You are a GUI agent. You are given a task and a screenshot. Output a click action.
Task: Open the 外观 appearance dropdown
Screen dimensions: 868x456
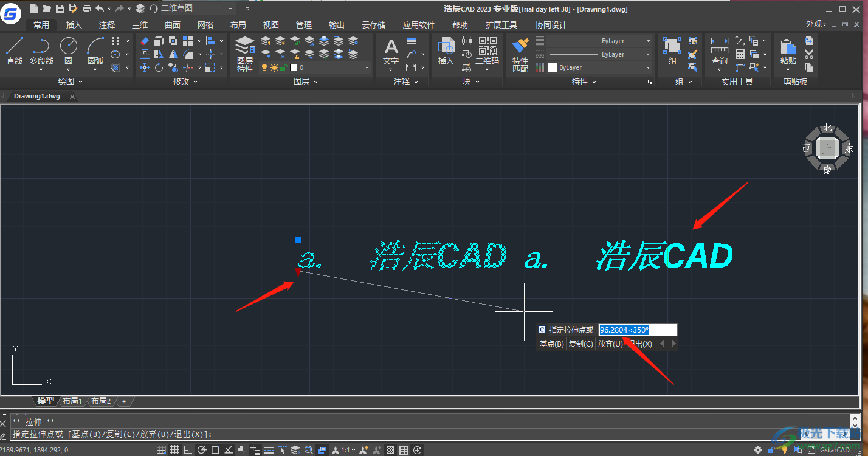point(816,24)
